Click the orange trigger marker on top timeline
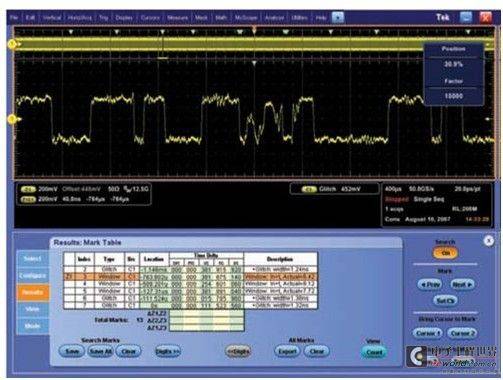This screenshot has height=380, width=503. [x=254, y=30]
